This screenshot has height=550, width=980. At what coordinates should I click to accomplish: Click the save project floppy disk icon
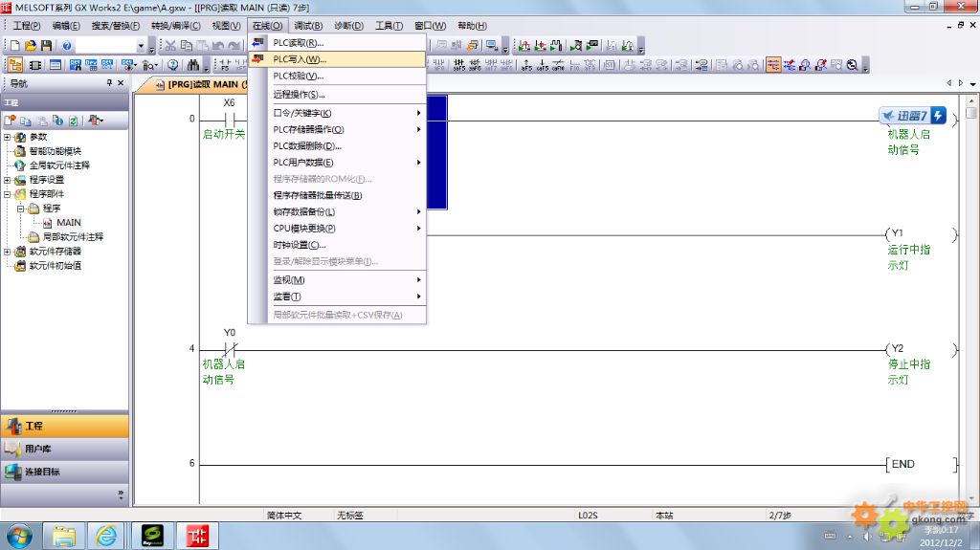[45, 45]
